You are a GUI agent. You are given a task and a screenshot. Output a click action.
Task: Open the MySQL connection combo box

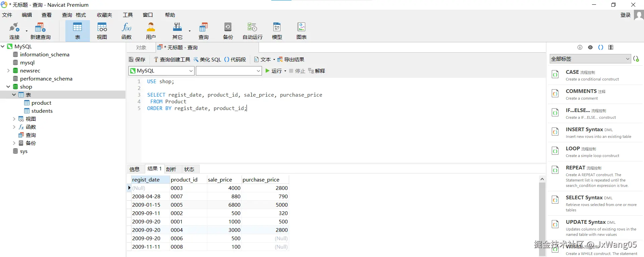click(161, 71)
